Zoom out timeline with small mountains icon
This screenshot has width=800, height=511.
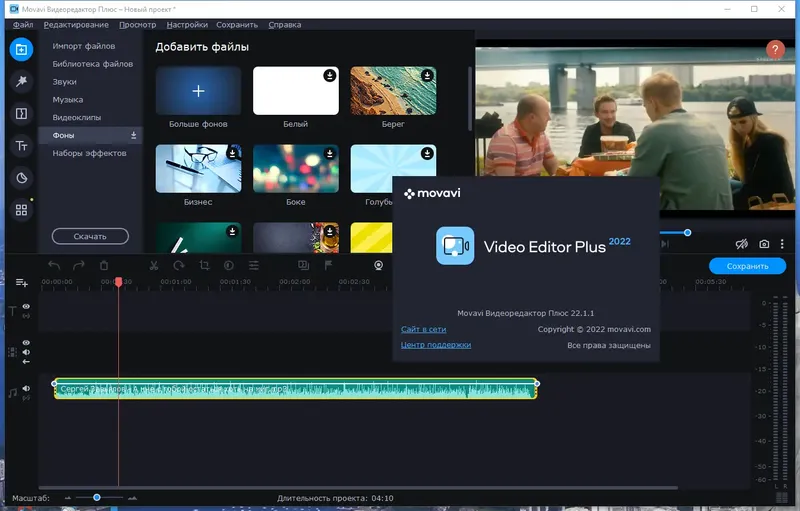pos(67,498)
